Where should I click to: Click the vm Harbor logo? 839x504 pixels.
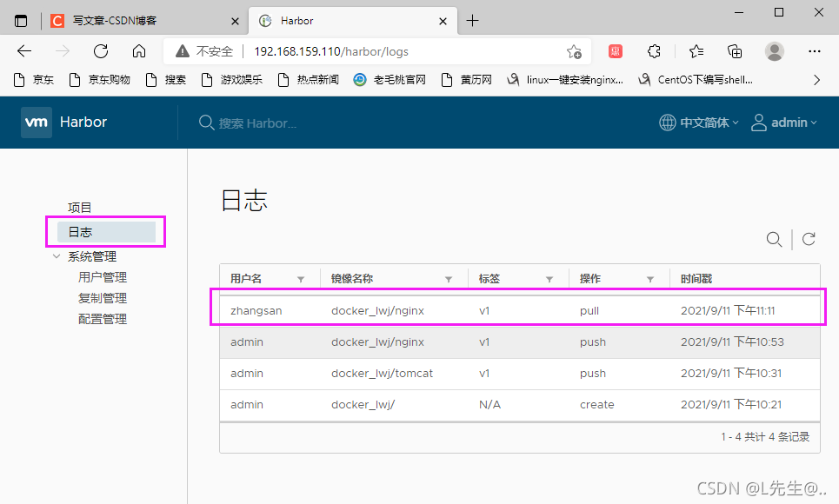(64, 122)
